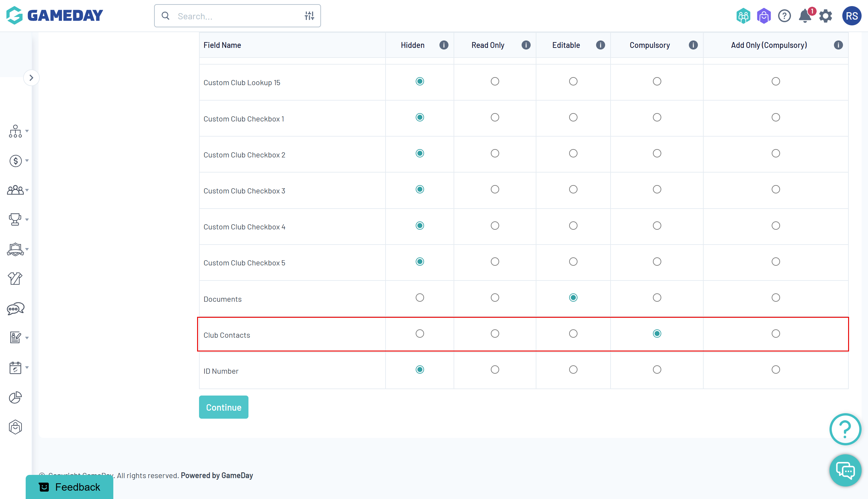The image size is (868, 499).
Task: Click the settings gear icon
Action: [826, 16]
